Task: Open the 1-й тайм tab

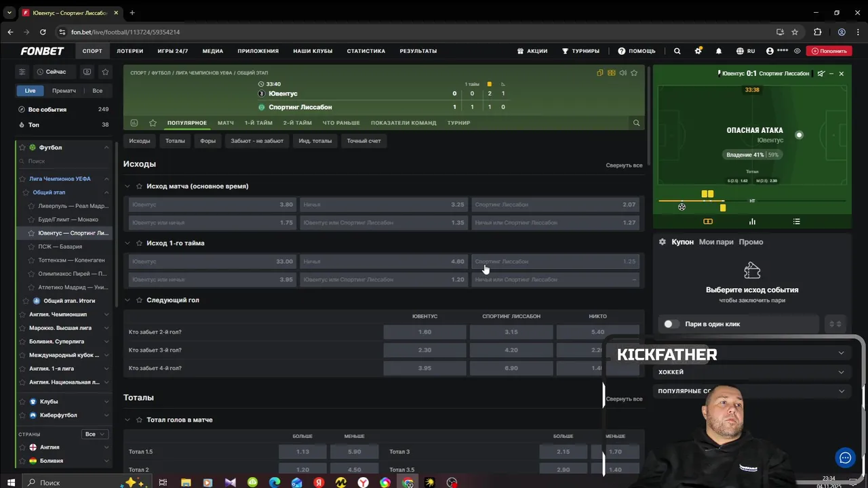Action: point(258,123)
